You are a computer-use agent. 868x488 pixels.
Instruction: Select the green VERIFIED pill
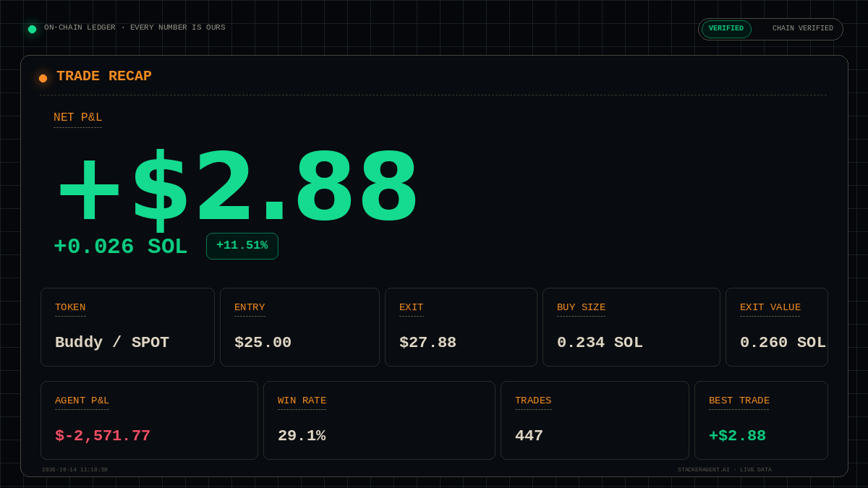726,29
